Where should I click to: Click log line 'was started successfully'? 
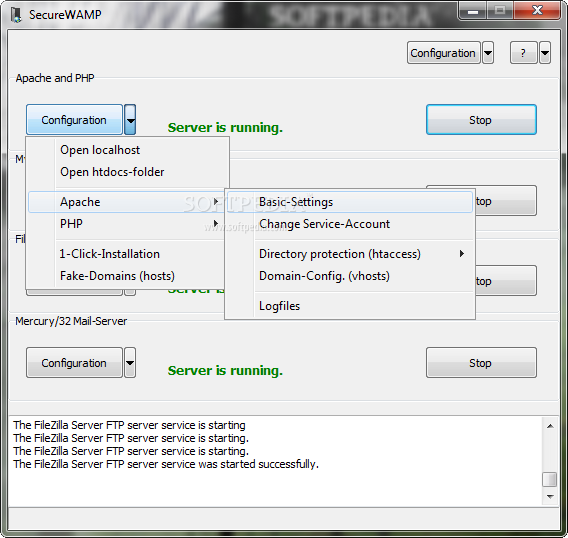(x=166, y=464)
